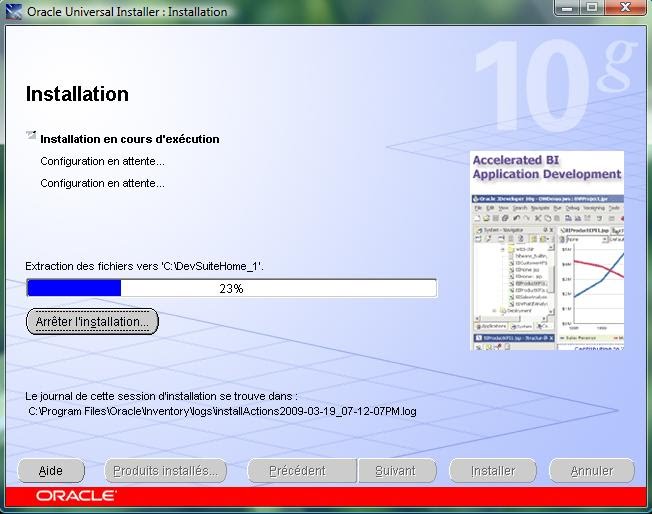Click the Produits installés button
652x514 pixels.
[x=165, y=471]
